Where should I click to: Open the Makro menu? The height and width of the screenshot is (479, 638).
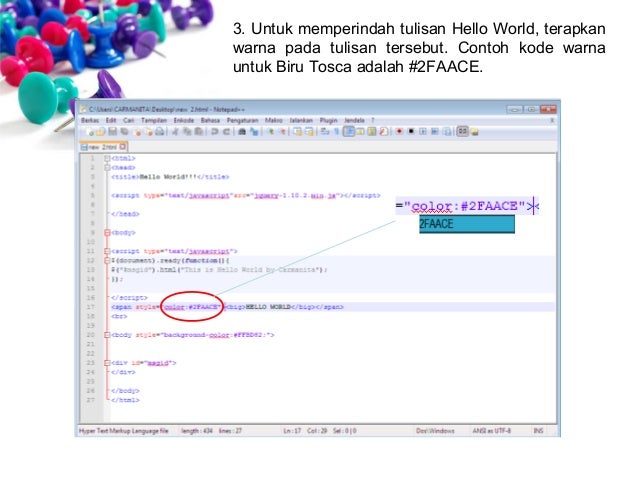point(273,120)
